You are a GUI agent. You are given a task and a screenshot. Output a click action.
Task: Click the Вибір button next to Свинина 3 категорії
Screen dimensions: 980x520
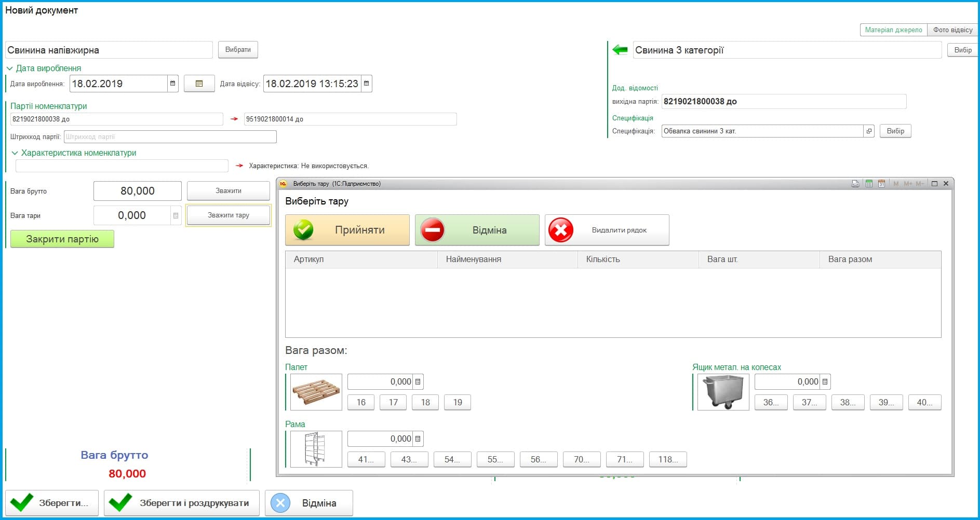pos(963,50)
